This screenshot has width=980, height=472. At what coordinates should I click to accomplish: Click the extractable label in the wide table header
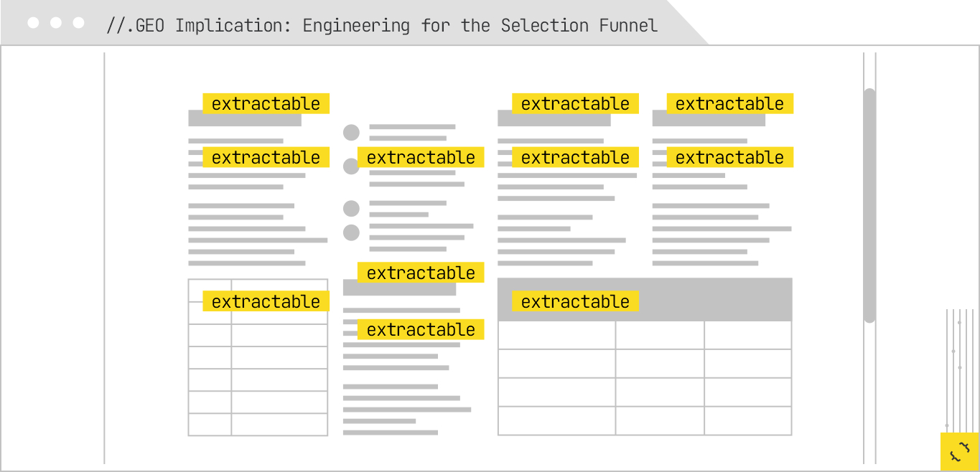[x=575, y=301]
